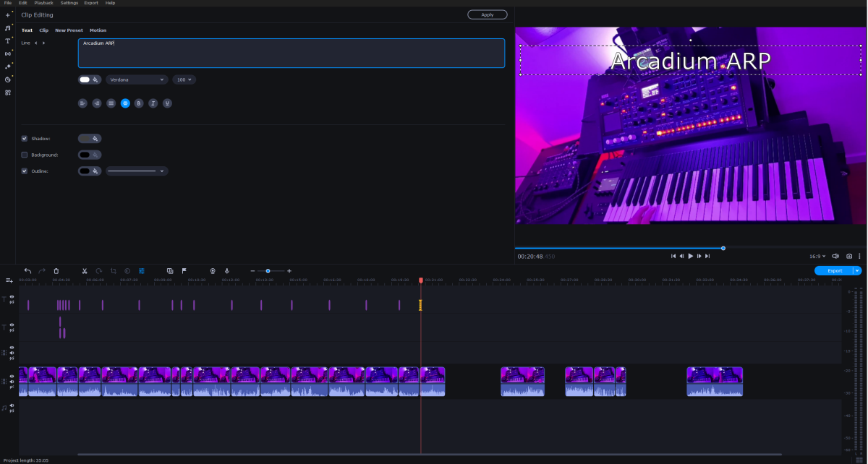Viewport: 868px width, 464px height.
Task: Open the transition wizard icon
Action: tap(169, 270)
